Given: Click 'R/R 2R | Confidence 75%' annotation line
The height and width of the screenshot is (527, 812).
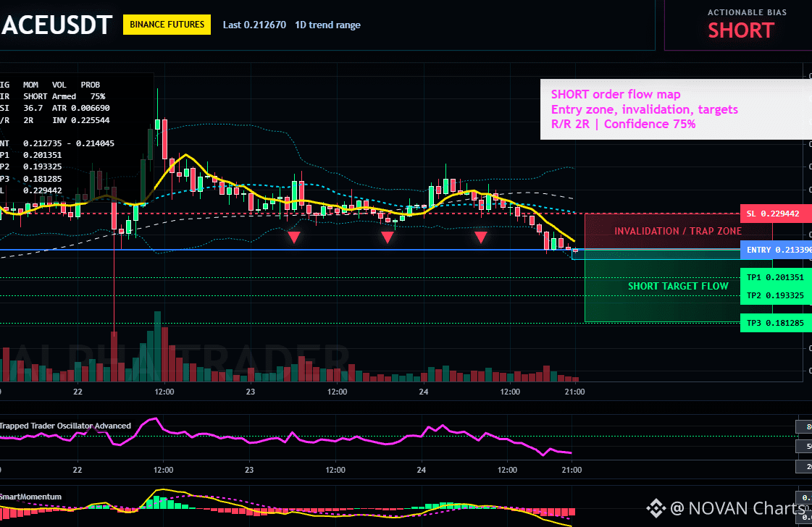Looking at the screenshot, I should coord(623,124).
